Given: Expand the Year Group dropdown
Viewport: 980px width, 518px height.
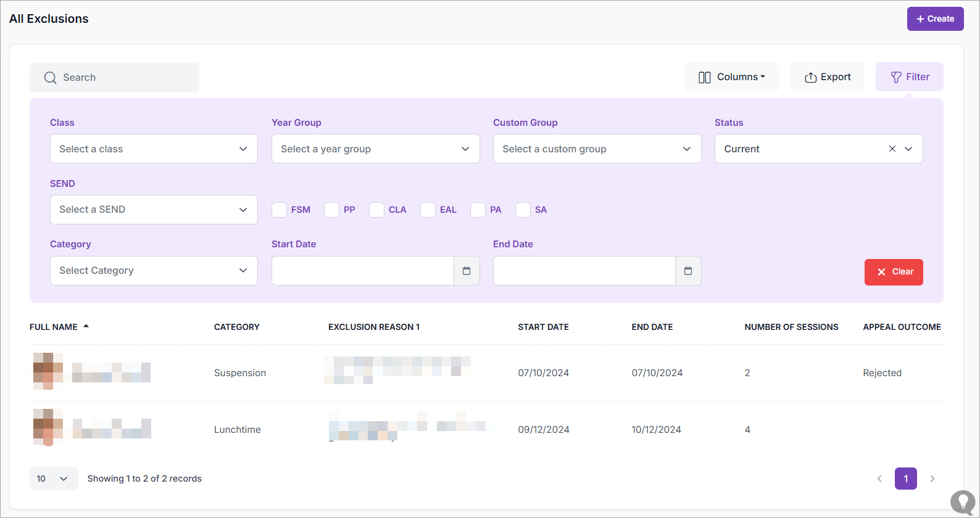Looking at the screenshot, I should coord(375,149).
